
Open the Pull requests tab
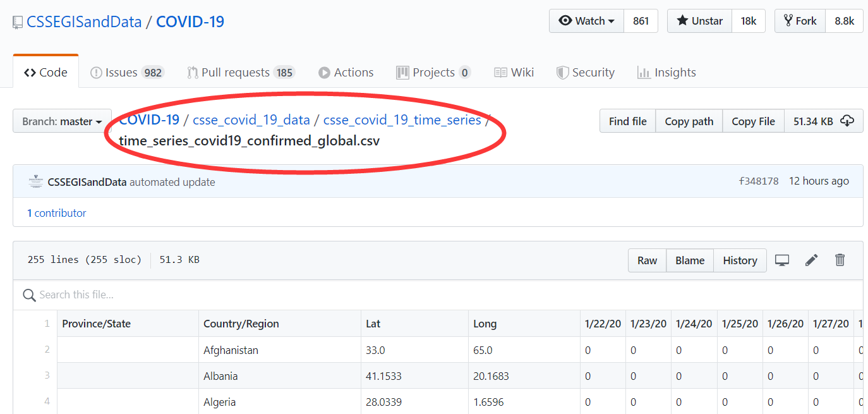tap(241, 72)
